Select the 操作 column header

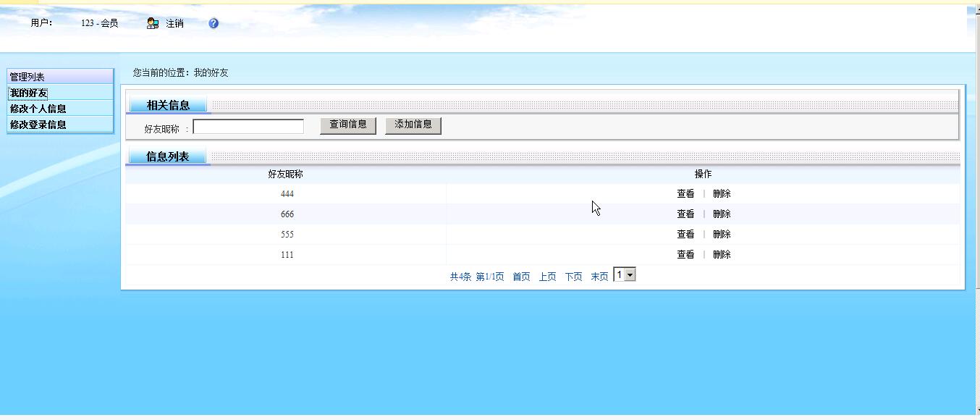pos(703,175)
